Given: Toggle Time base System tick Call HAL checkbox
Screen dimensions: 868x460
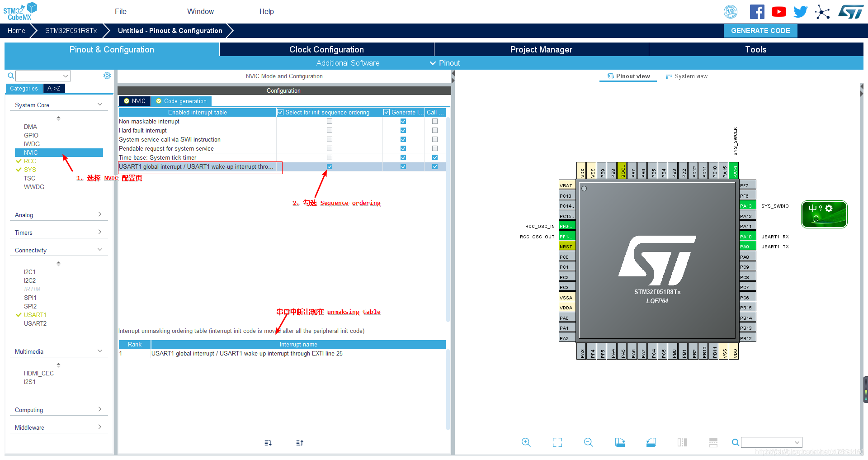Looking at the screenshot, I should click(x=435, y=157).
